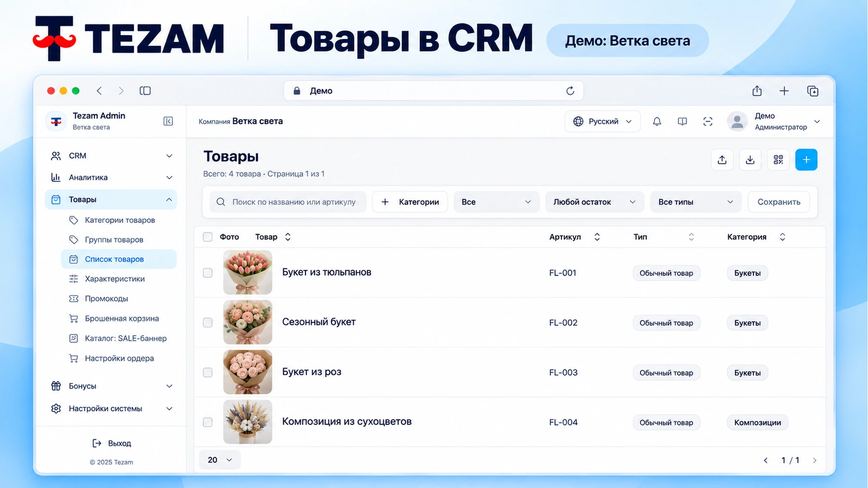The image size is (868, 488).
Task: Open the Любой остаток dropdown
Action: click(595, 202)
